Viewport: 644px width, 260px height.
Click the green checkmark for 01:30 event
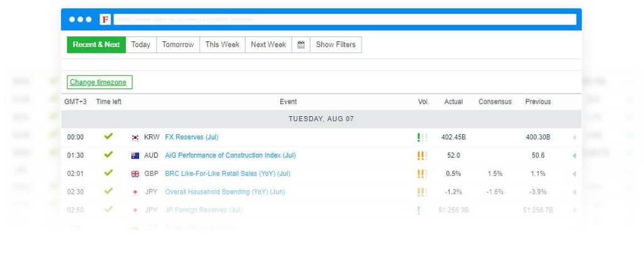[108, 154]
